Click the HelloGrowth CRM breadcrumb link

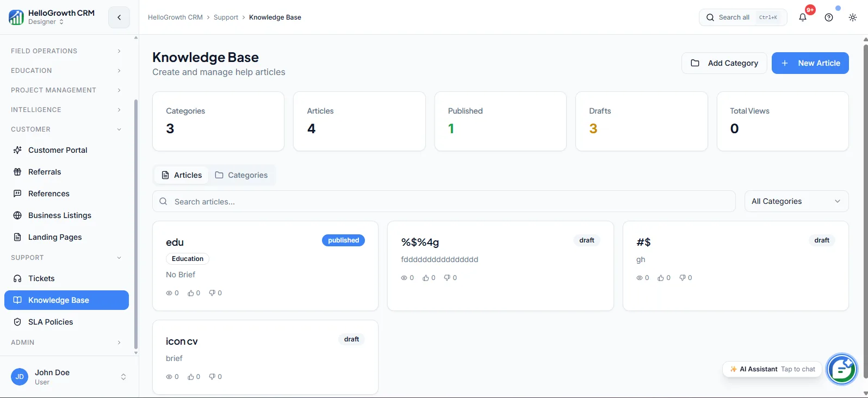pos(175,17)
